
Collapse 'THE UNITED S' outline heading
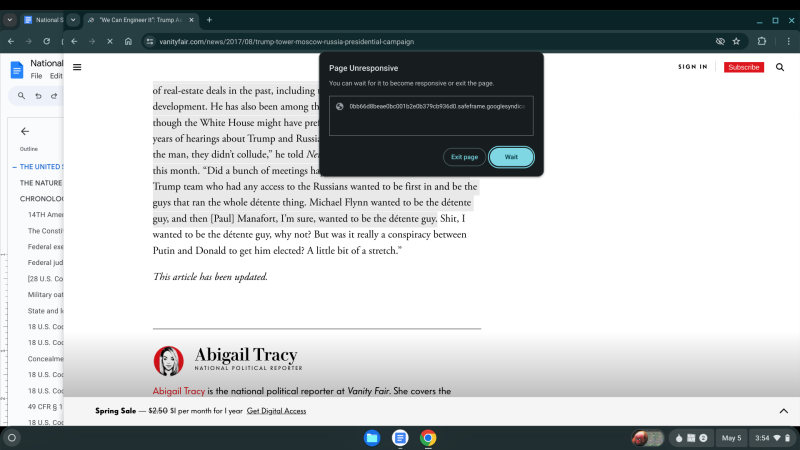coord(14,167)
